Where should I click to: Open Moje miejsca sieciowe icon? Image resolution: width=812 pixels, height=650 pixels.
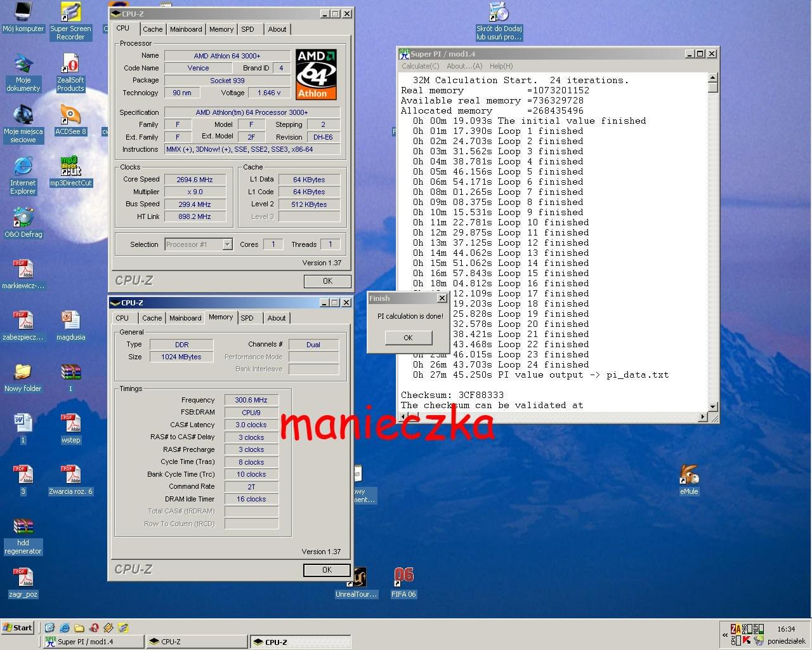23,124
